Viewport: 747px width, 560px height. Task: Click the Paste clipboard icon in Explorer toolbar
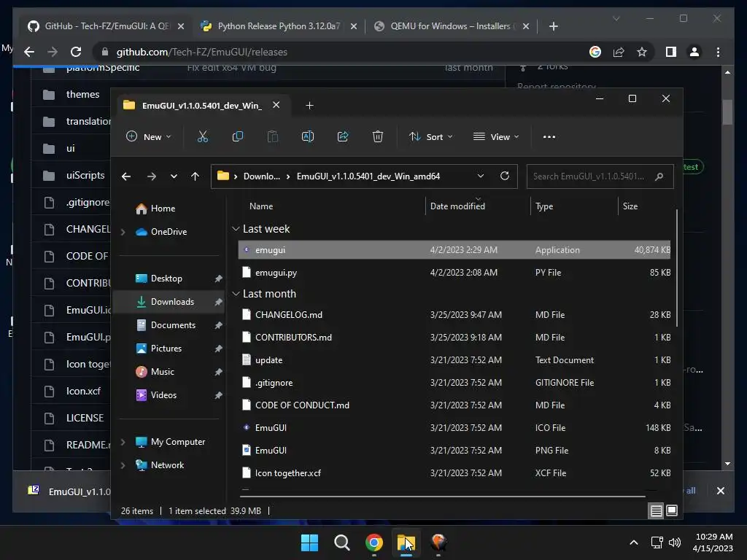coord(273,136)
